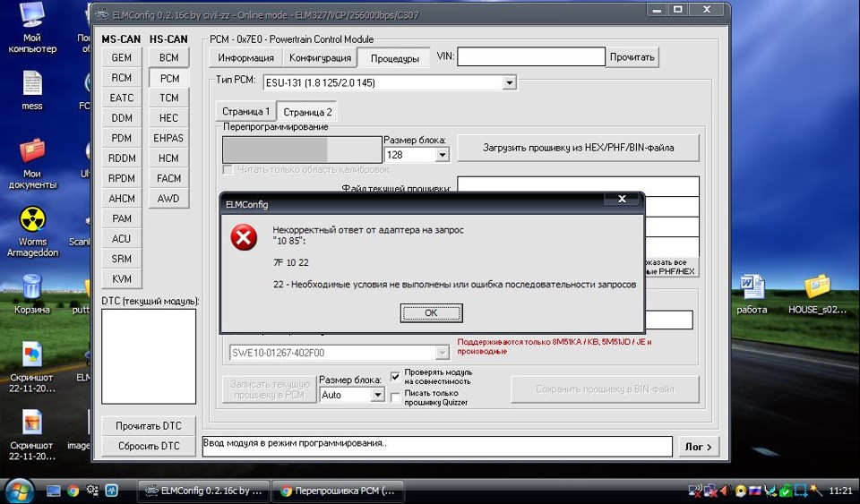The width and height of the screenshot is (860, 504).
Task: Select the PCM module in HS-CAN
Action: point(169,78)
